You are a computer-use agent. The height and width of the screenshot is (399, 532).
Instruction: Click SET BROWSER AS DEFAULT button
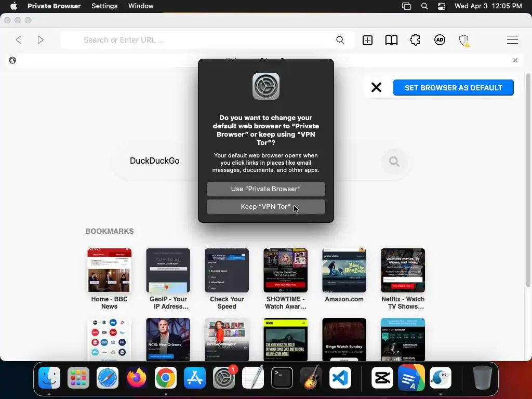coord(453,88)
